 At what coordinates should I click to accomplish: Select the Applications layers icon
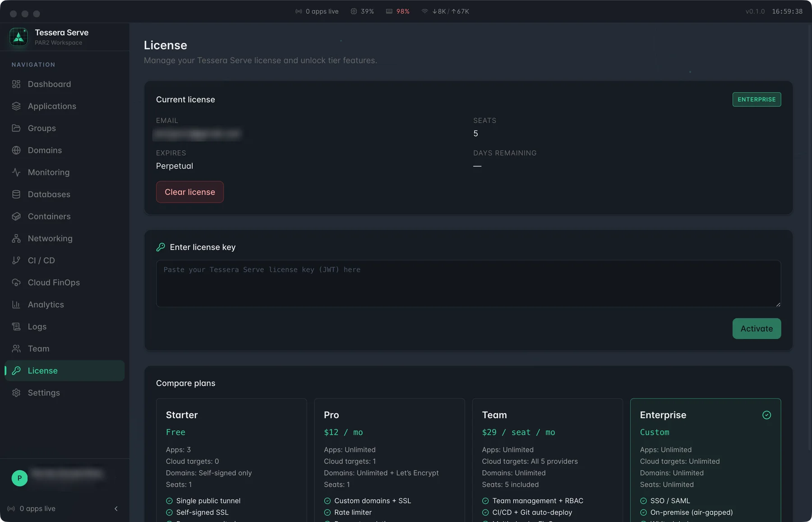pyautogui.click(x=16, y=106)
